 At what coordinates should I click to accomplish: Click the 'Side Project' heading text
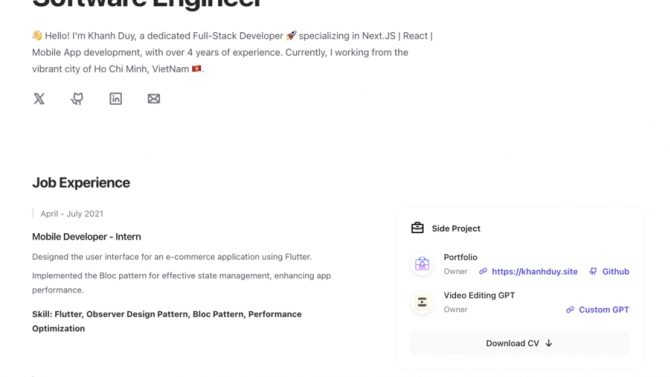(x=456, y=228)
